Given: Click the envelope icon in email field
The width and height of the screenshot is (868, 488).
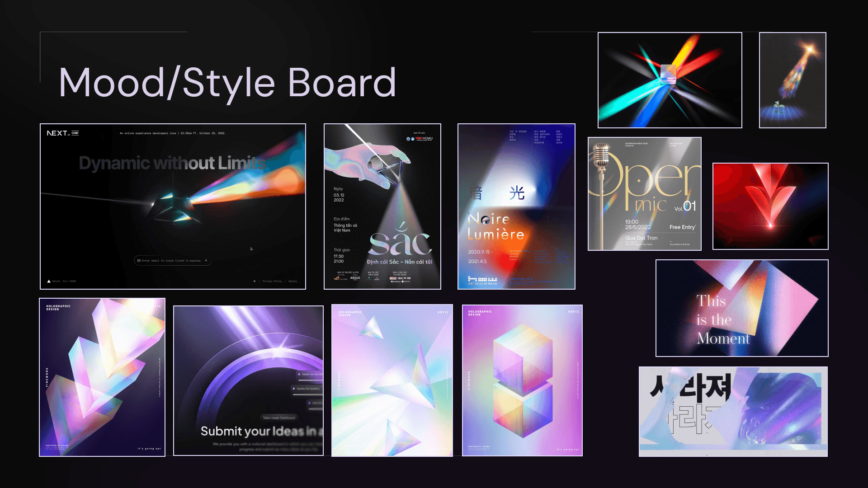Looking at the screenshot, I should (x=139, y=261).
